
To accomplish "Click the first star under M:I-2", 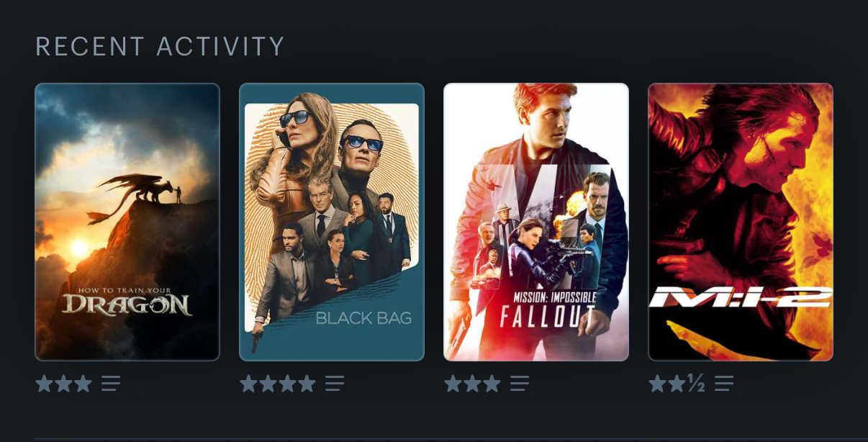I will click(658, 383).
